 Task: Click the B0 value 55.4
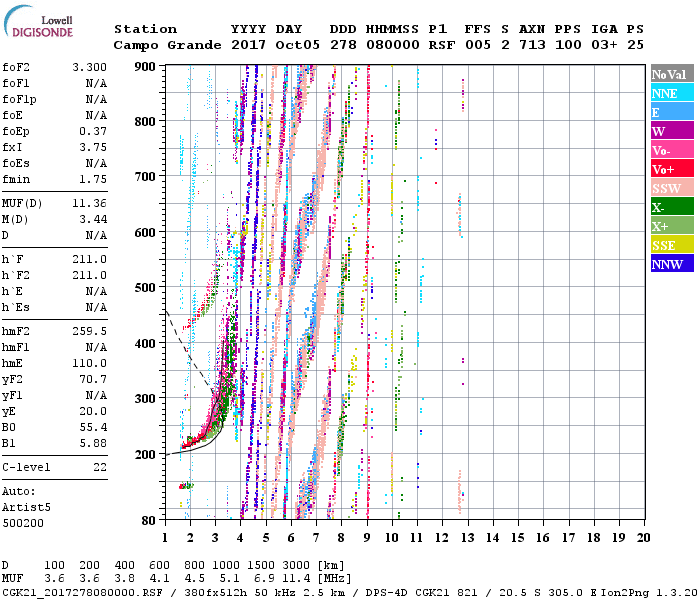coord(93,428)
